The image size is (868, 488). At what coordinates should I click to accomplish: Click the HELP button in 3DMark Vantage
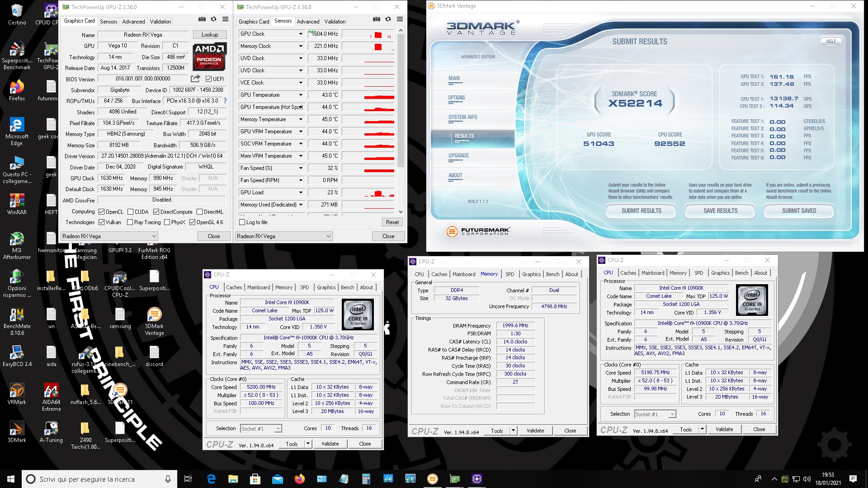831,41
